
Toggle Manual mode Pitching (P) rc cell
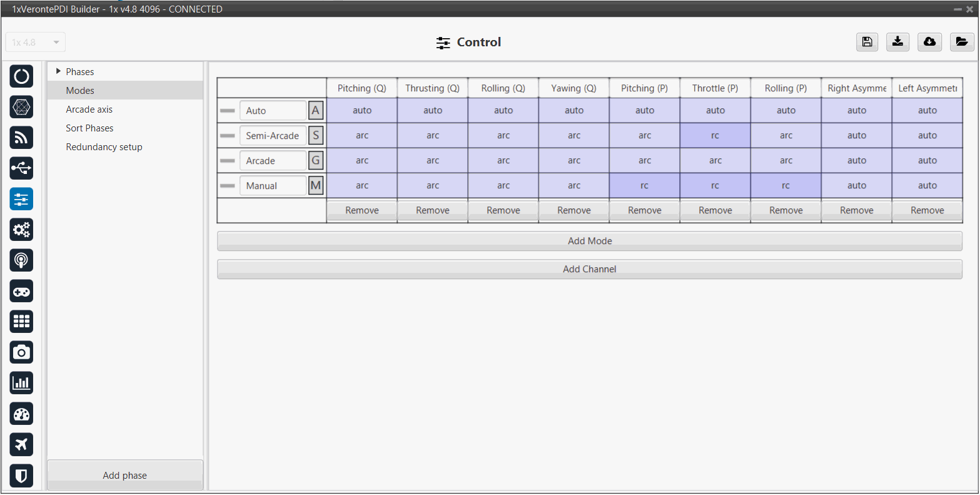coord(644,186)
